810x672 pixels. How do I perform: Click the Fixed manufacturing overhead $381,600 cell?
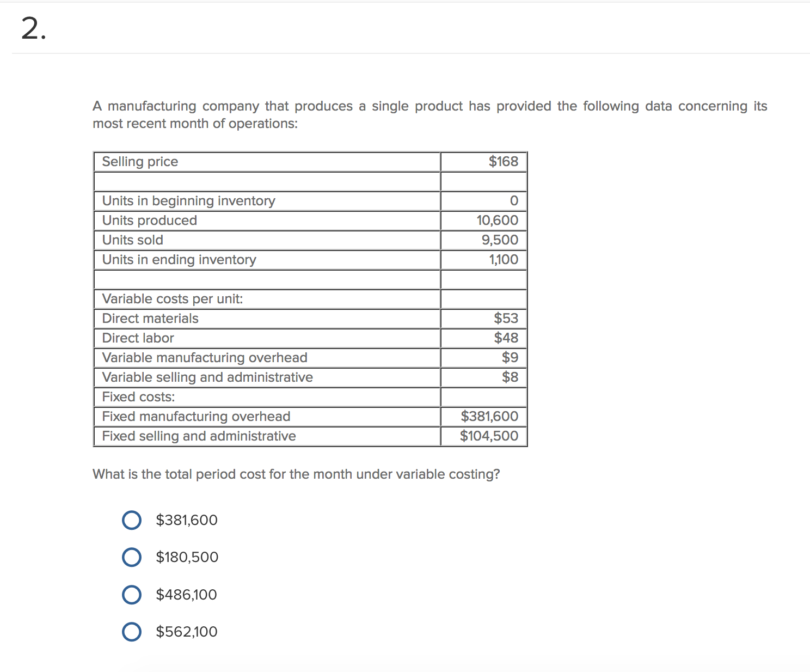click(x=489, y=416)
